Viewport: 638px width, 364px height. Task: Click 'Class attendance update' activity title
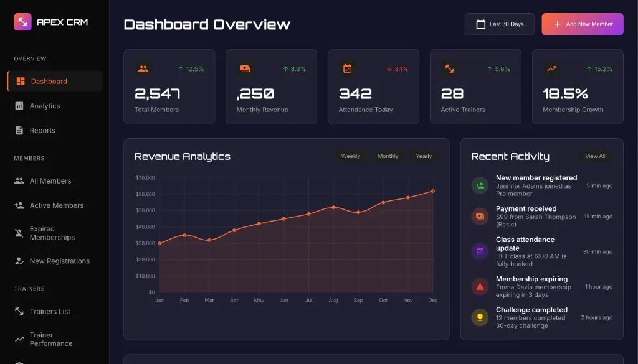click(x=525, y=244)
